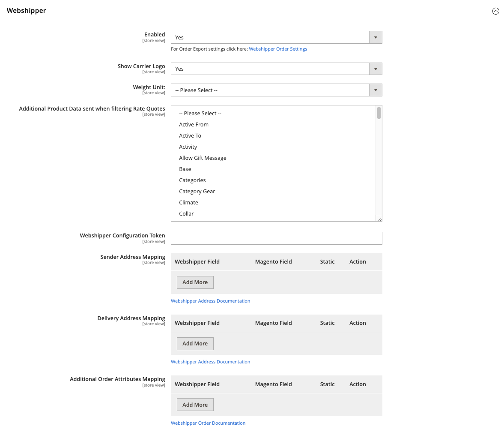Open Webshipper Address Documentation link below Sender mapping

point(211,301)
